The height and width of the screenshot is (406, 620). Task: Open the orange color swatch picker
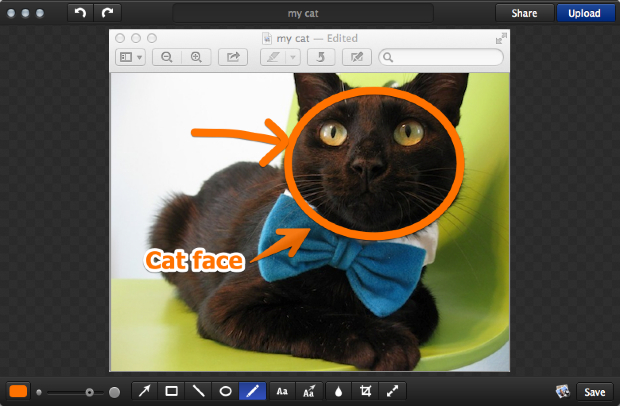tap(18, 391)
